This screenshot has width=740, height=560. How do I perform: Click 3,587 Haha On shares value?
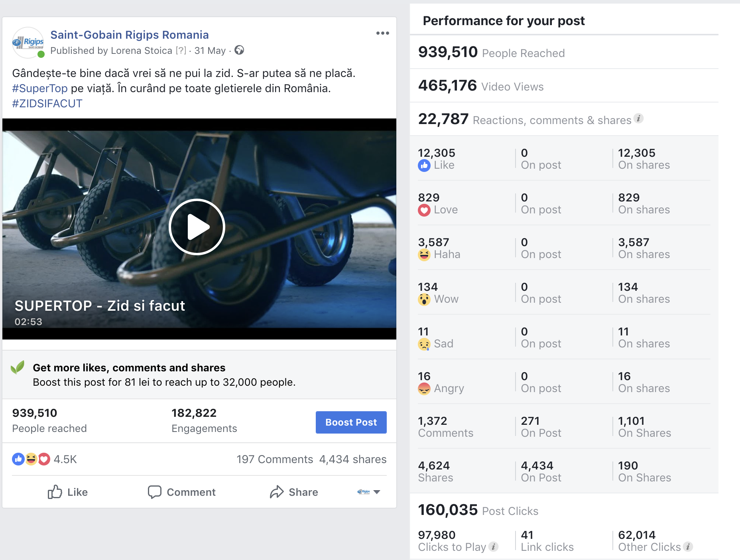pyautogui.click(x=634, y=242)
